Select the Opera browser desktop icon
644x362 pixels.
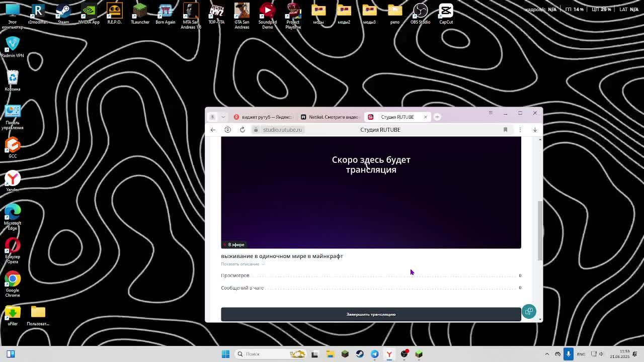pyautogui.click(x=13, y=251)
